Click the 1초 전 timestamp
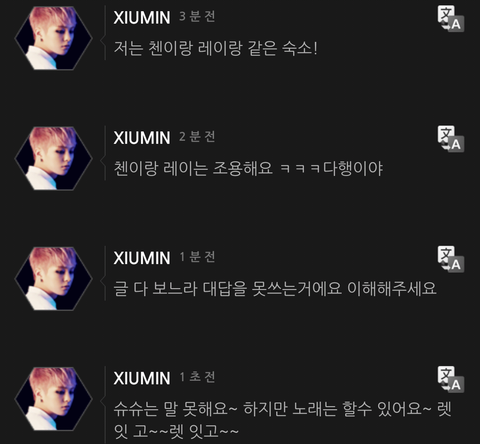This screenshot has height=444, width=480. (x=197, y=377)
